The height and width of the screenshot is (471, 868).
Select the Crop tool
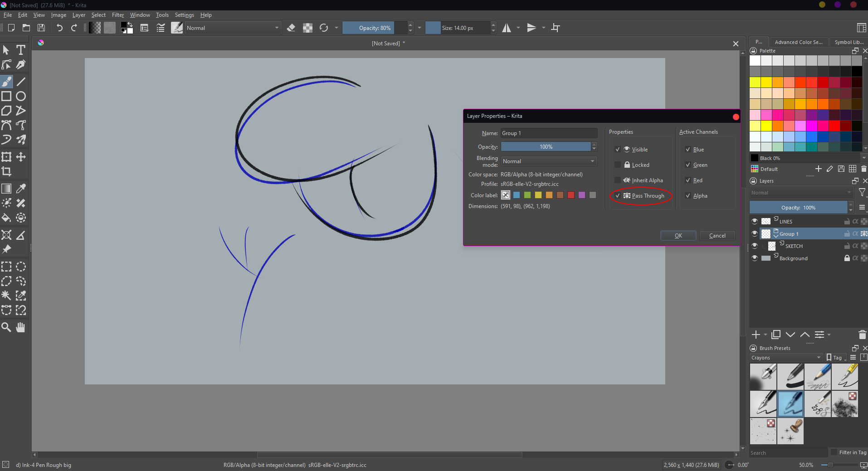6,172
